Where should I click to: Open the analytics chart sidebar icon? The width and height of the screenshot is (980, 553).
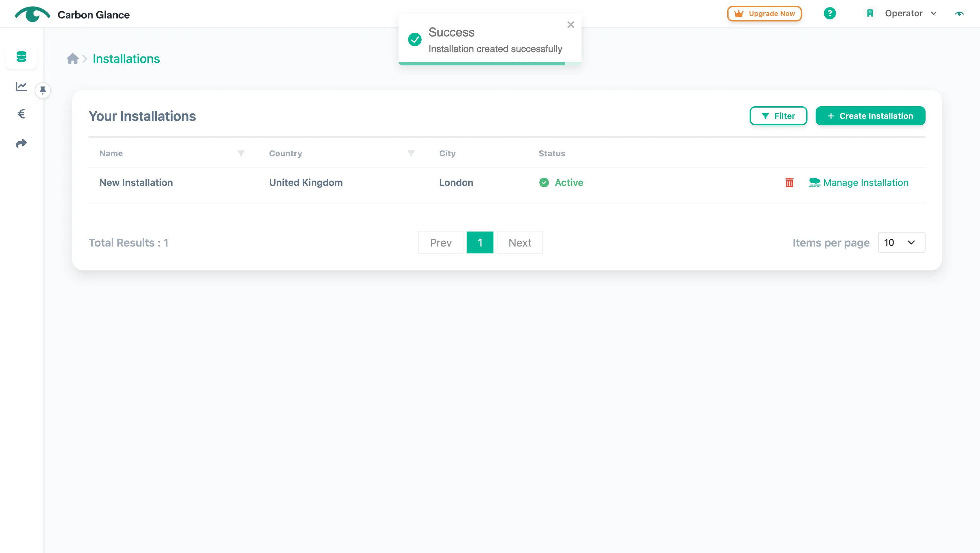click(21, 87)
